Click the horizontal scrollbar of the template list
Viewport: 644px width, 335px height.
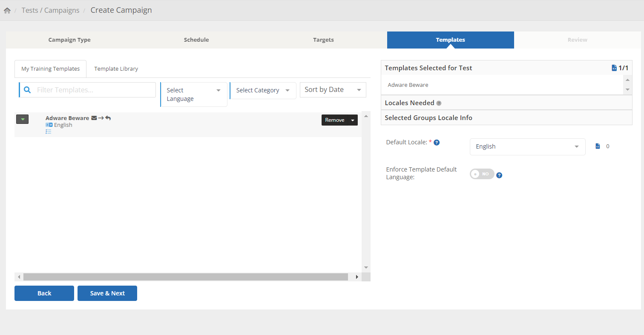[186, 277]
